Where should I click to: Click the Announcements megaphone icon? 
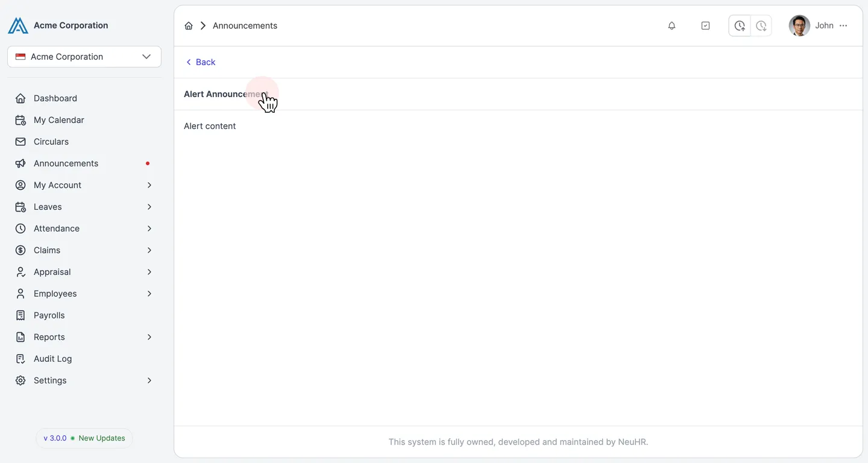(20, 163)
